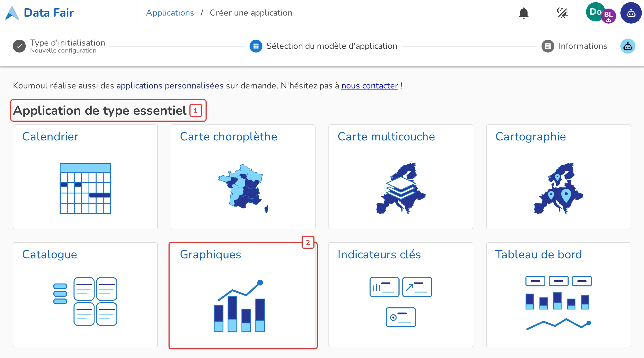The height and width of the screenshot is (358, 644).
Task: Choose the Catalogue title
Action: pyautogui.click(x=50, y=254)
